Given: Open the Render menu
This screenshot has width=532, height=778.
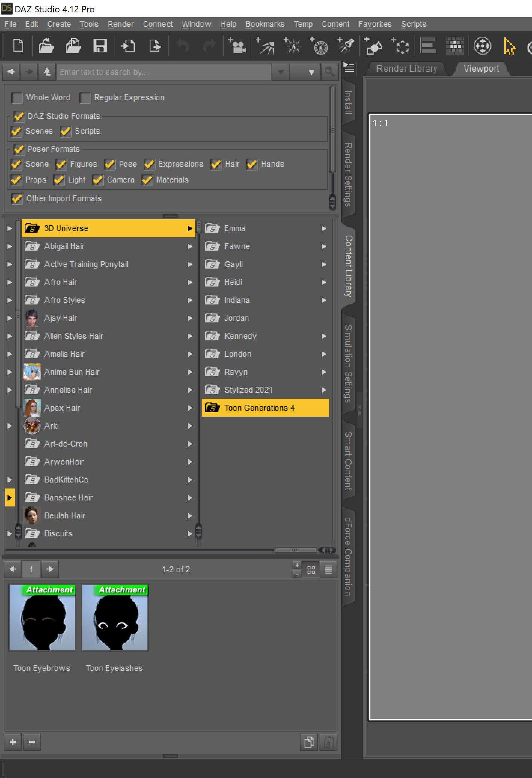Looking at the screenshot, I should click(120, 24).
